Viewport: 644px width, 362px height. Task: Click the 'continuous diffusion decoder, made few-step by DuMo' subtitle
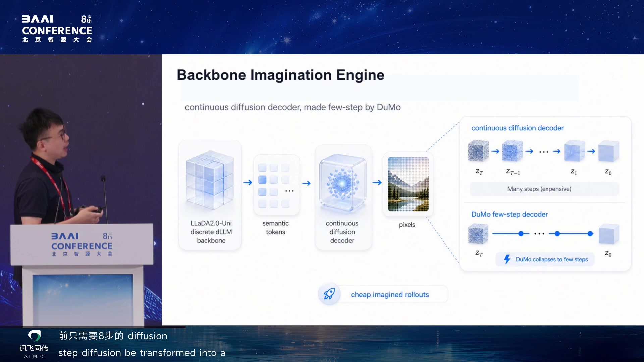(x=292, y=107)
